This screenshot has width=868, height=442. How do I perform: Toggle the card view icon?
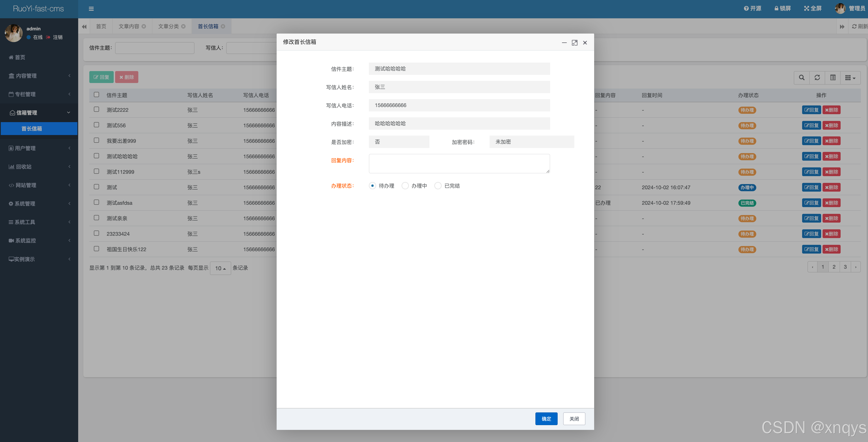(833, 78)
